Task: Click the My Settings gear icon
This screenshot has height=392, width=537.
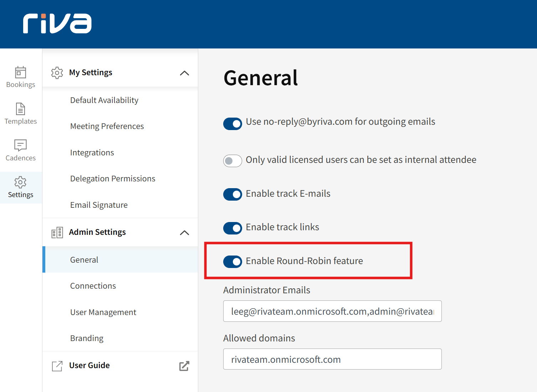Action: click(57, 73)
